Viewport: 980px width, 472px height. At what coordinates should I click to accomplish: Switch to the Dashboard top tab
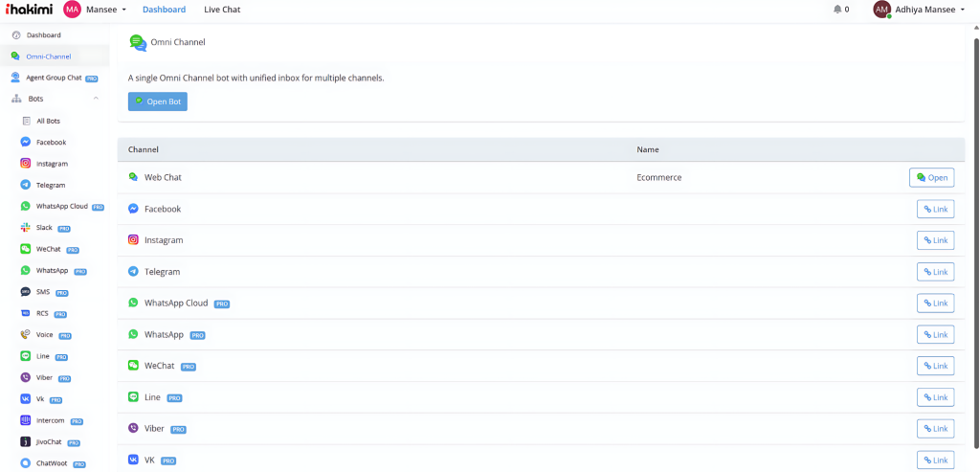point(164,10)
